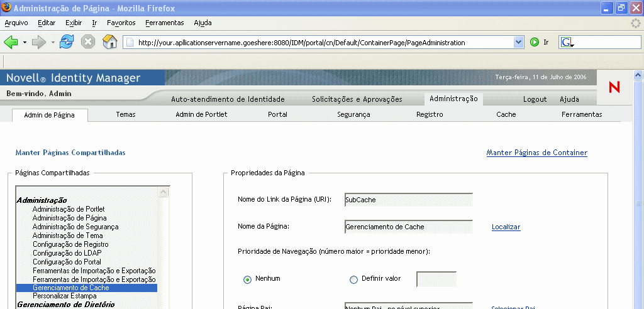Click the Ajuda link in portal header
This screenshot has height=309, width=644.
click(569, 99)
